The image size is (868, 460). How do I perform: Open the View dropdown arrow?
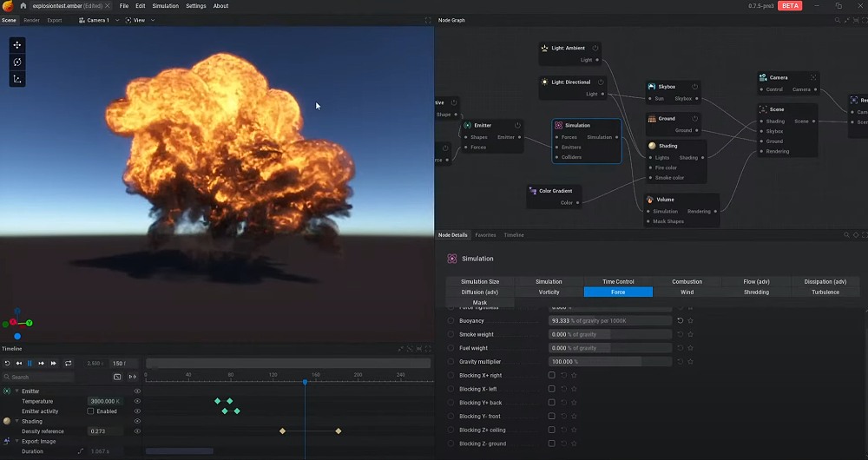tap(153, 20)
